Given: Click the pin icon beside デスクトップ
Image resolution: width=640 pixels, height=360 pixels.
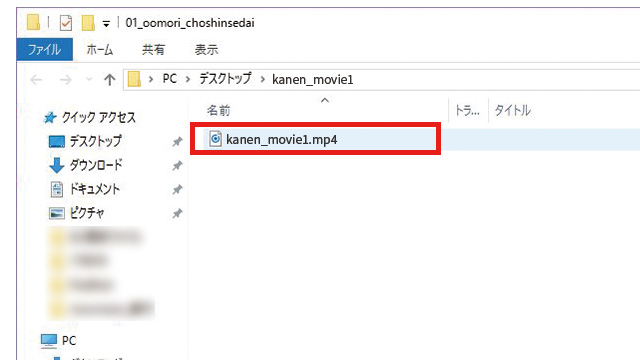Looking at the screenshot, I should (177, 142).
